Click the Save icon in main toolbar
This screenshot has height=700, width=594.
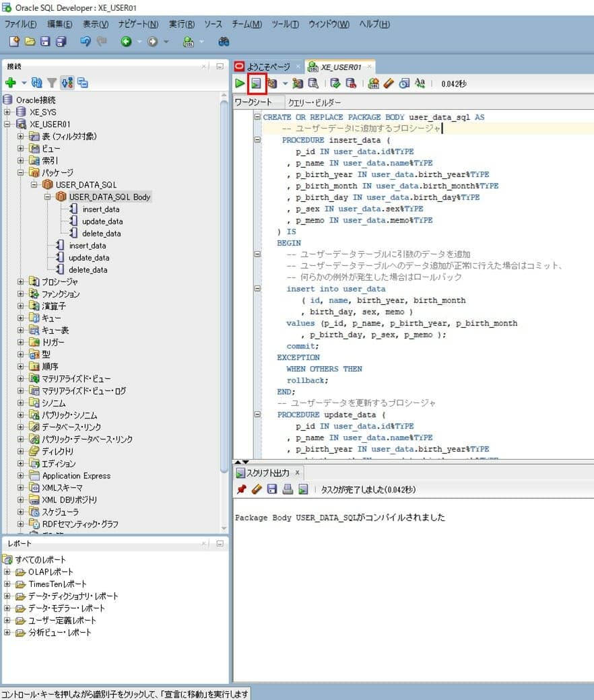[x=45, y=42]
